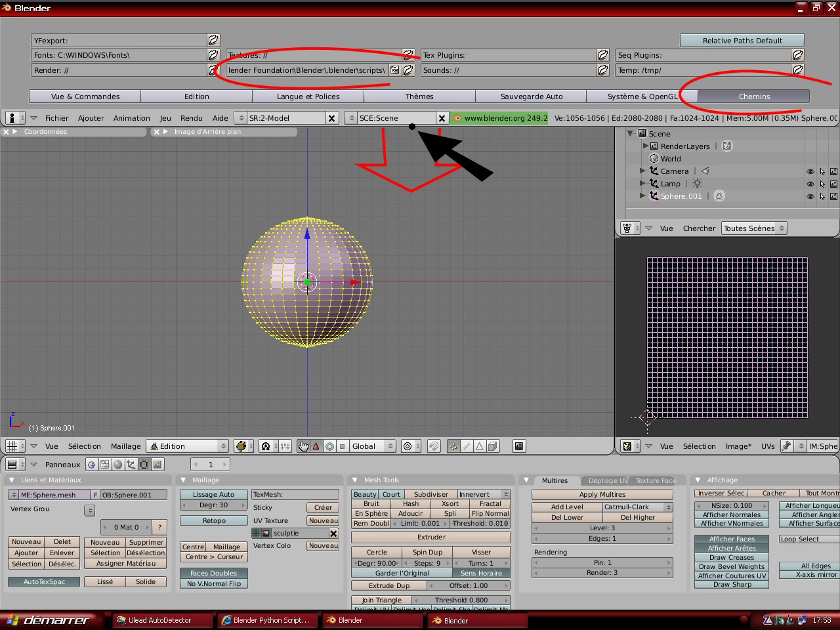The image size is (840, 630).
Task: Open the SR:2-Model screen selector arrows
Action: coord(241,118)
